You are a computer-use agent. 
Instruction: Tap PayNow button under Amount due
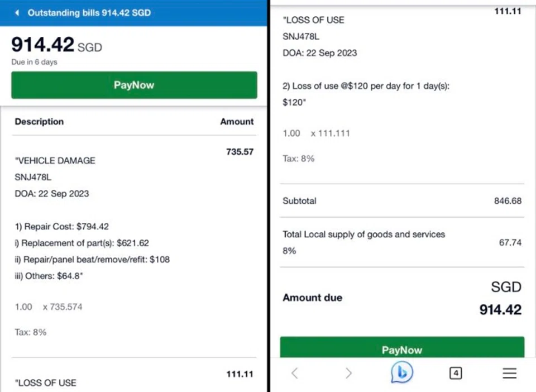tap(402, 349)
